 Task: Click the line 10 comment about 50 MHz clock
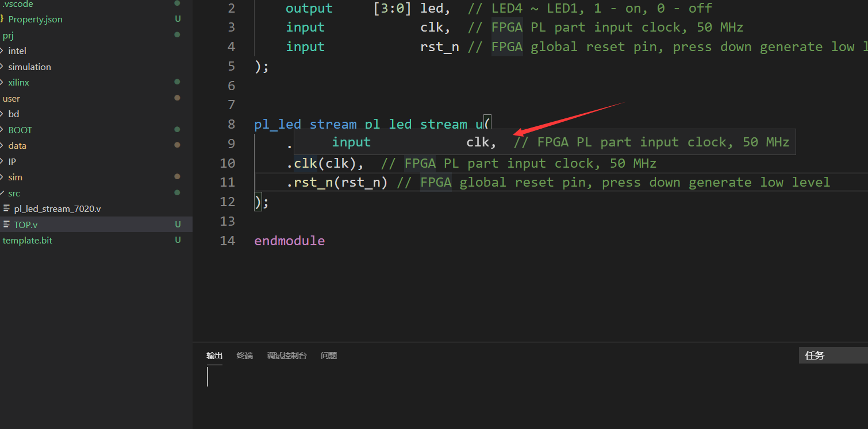[x=519, y=164]
